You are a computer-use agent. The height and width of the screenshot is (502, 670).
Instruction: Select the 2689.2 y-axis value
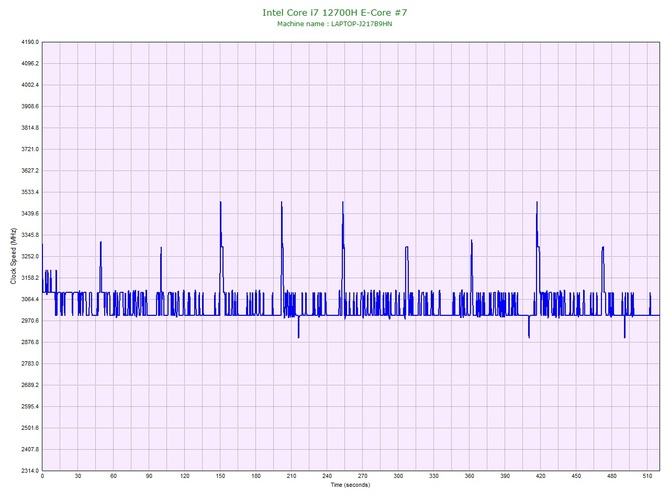30,385
